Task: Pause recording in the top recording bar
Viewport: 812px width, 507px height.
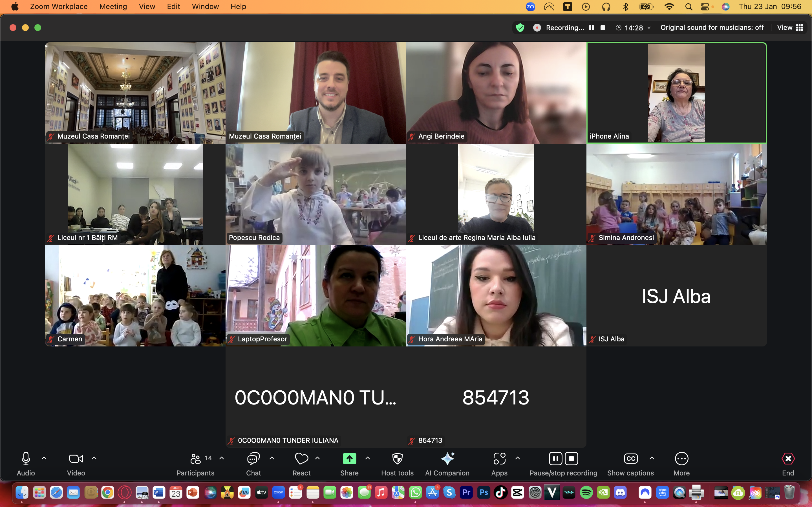Action: [592, 28]
